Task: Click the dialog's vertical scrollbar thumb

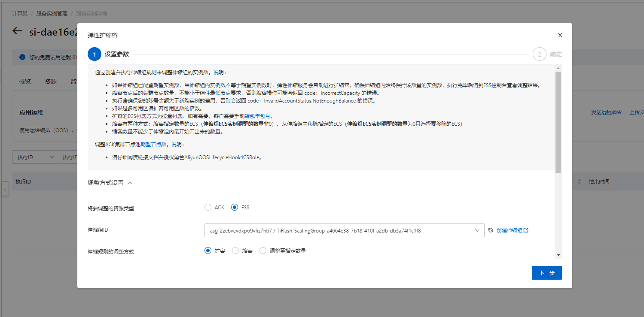Action: 558,122
